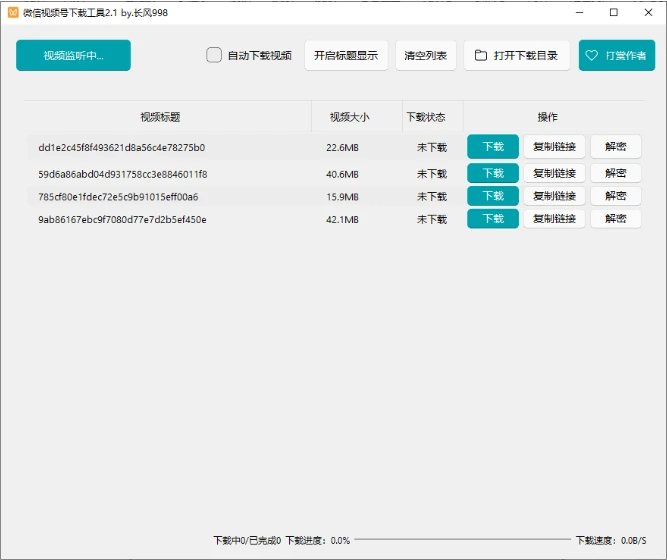Click 未下载 status in the 40.6MB row
The height and width of the screenshot is (560, 667).
432,174
